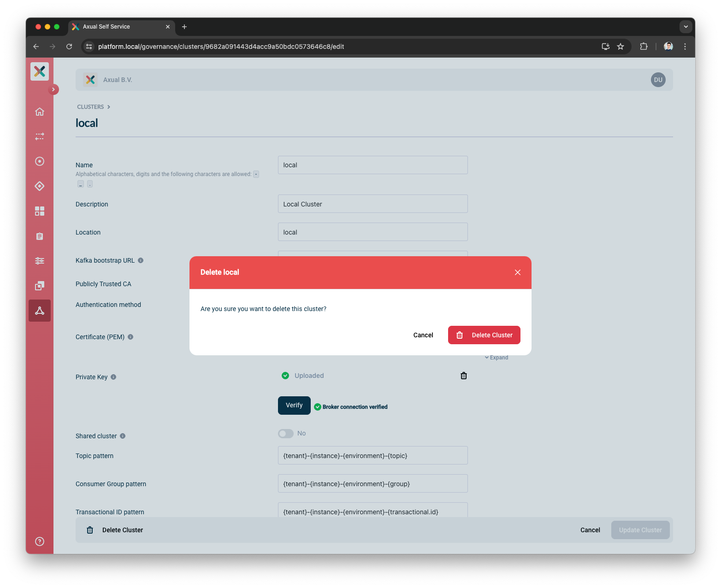Image resolution: width=721 pixels, height=588 pixels.
Task: Go to the CLUSTERS breadcrumb
Action: click(x=90, y=107)
